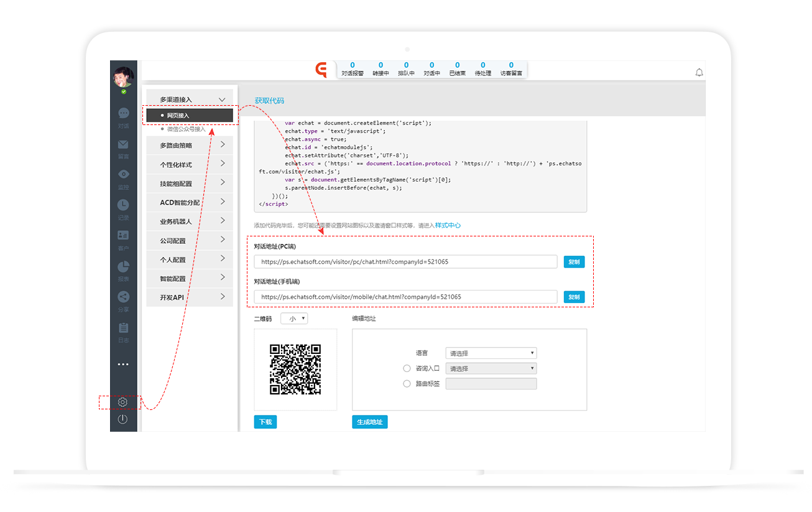
Task: Click the 手机端 chat address field
Action: (405, 297)
